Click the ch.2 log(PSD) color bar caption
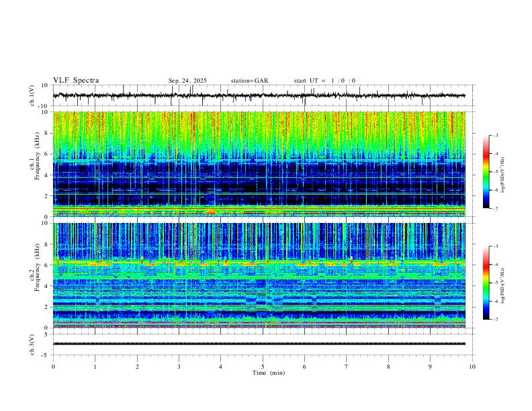The width and height of the screenshot is (532, 411). pos(503,285)
